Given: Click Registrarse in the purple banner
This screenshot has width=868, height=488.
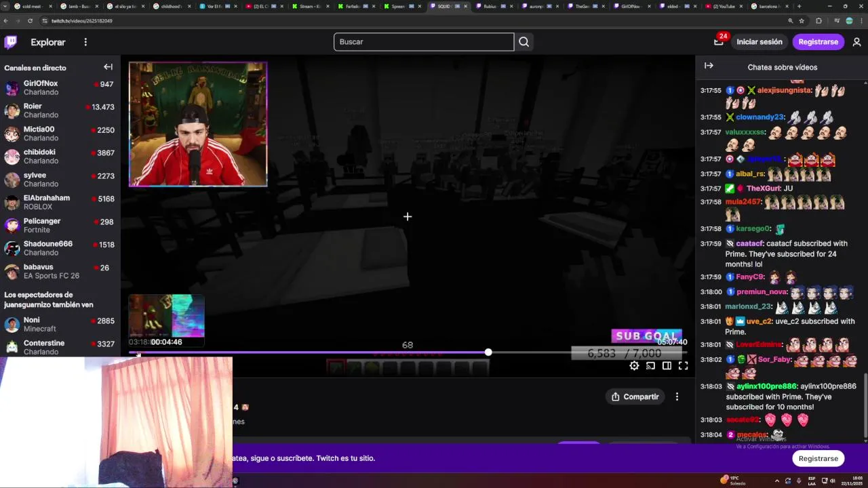Looking at the screenshot, I should [x=818, y=458].
